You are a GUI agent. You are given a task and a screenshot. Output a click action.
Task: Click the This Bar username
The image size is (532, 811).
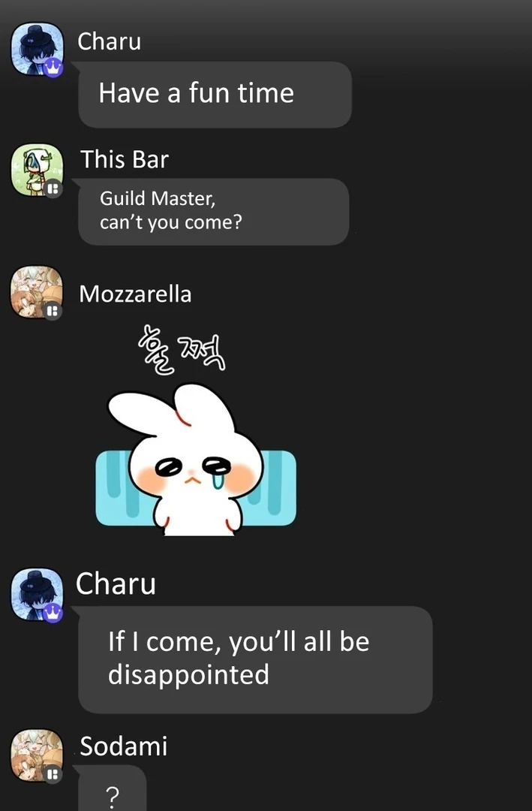(x=125, y=158)
